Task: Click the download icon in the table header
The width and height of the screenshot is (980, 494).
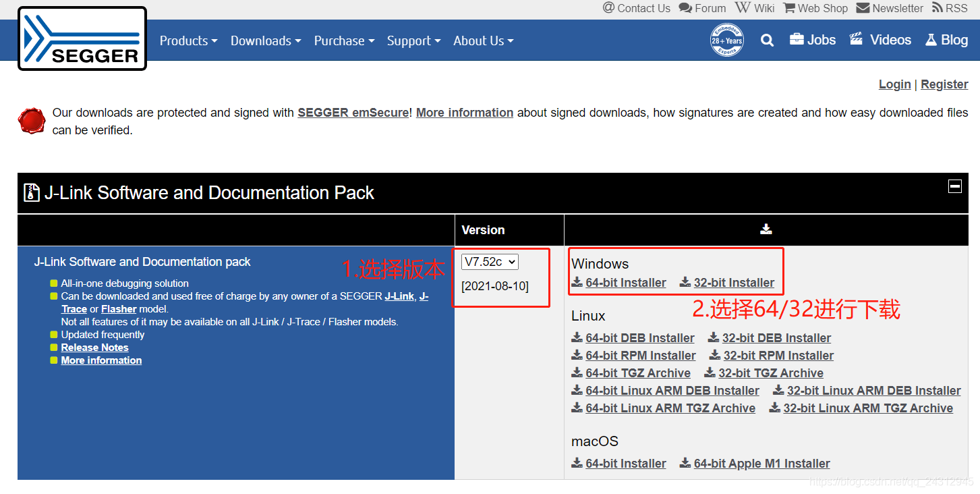Action: click(766, 229)
